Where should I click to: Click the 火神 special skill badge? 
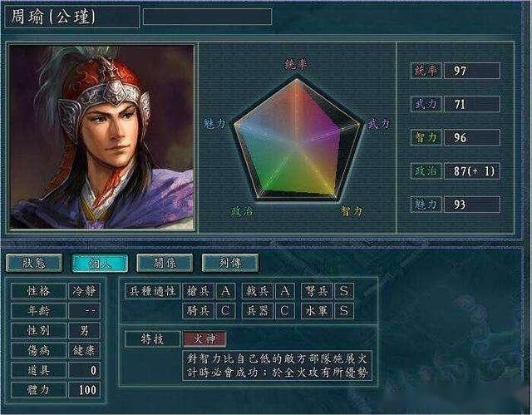coord(204,339)
